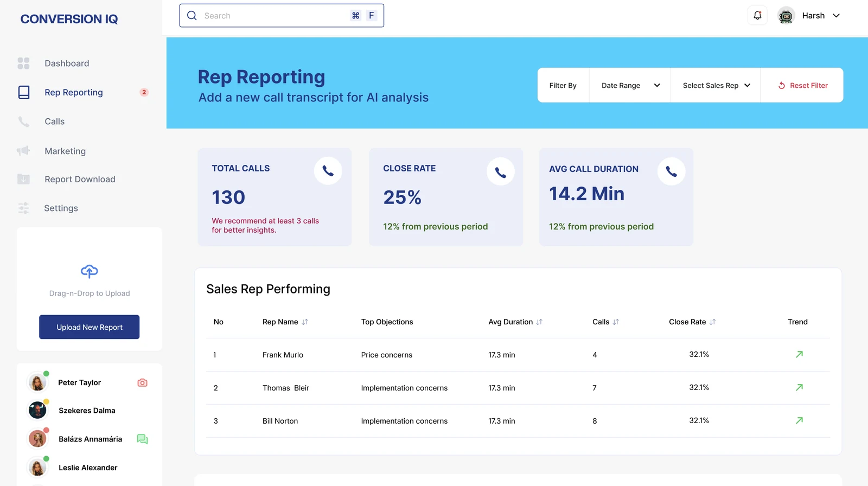The width and height of the screenshot is (868, 486).
Task: Open Marketing section in sidebar
Action: [65, 151]
